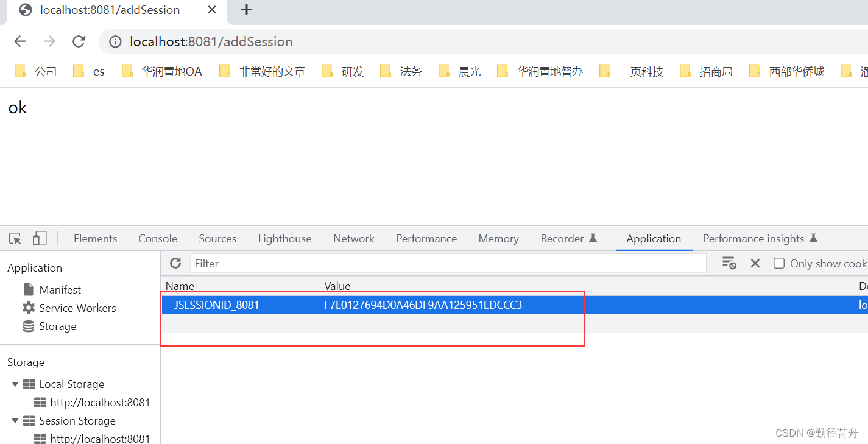Clear all cookies icon

pos(729,263)
